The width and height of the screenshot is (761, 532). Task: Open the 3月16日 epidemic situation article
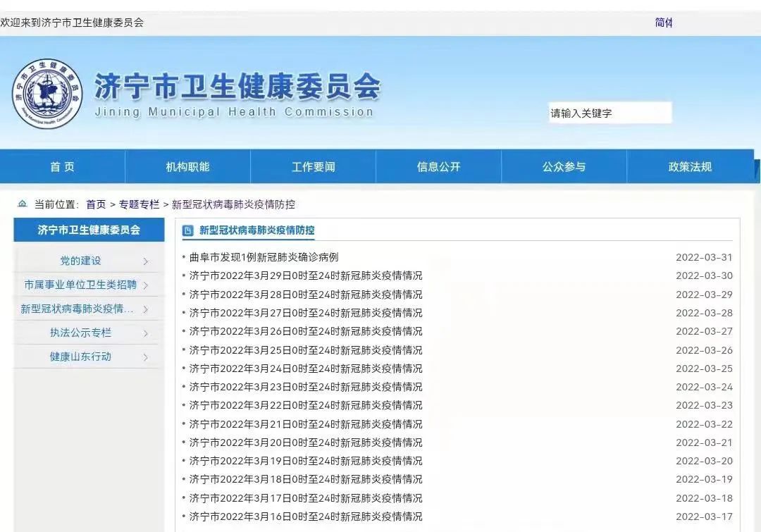306,516
